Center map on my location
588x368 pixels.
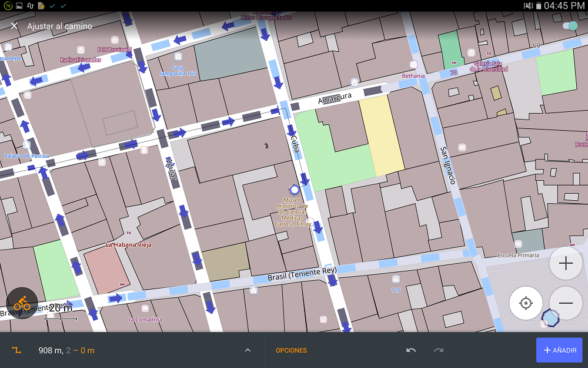pos(526,303)
